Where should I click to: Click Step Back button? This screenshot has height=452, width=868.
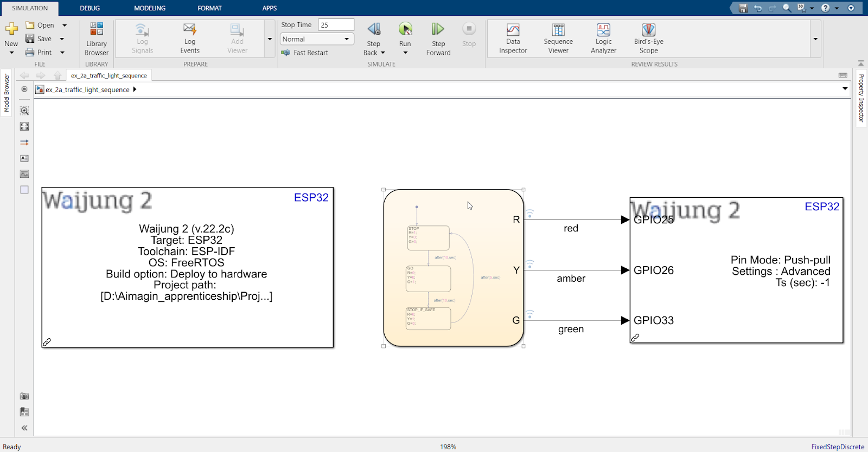click(x=374, y=34)
